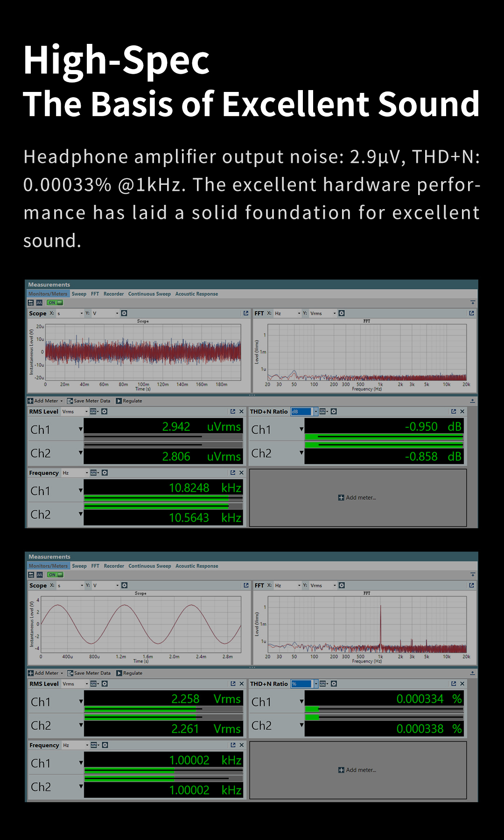Expand Ch1 channel arrow beside 10.8248 kHz reading

[x=81, y=490]
